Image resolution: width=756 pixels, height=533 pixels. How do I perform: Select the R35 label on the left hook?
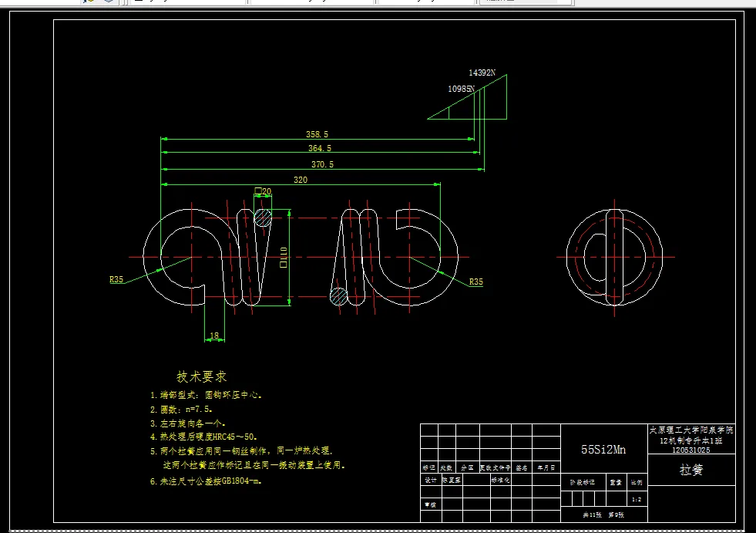click(116, 279)
